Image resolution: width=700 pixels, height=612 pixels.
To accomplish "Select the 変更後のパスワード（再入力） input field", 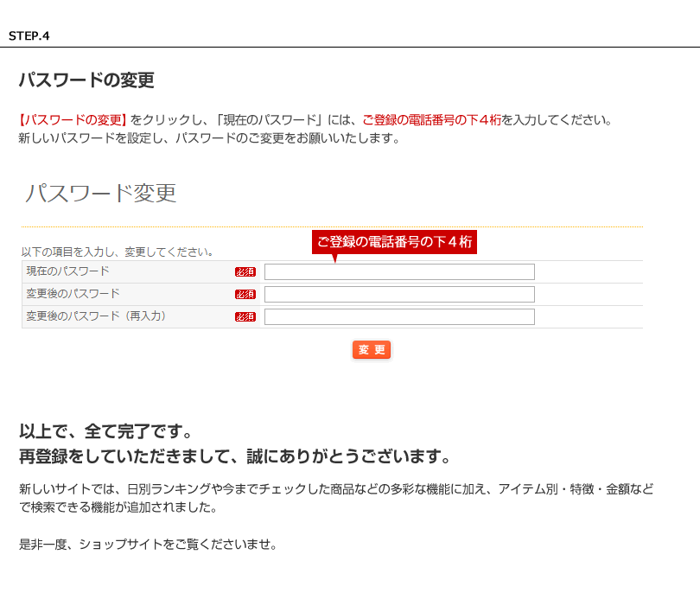I will [399, 317].
